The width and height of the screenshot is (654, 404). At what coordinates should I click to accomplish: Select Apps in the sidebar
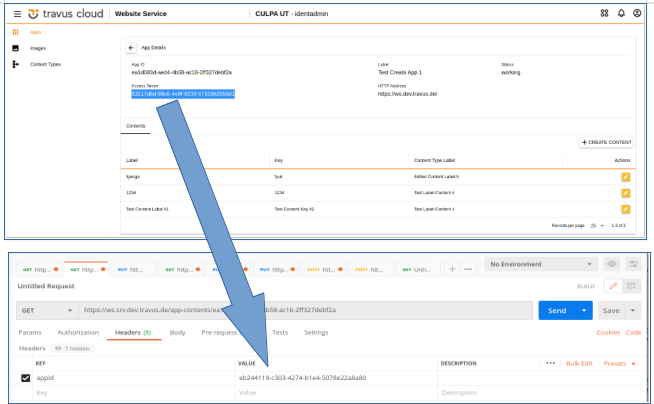click(35, 32)
